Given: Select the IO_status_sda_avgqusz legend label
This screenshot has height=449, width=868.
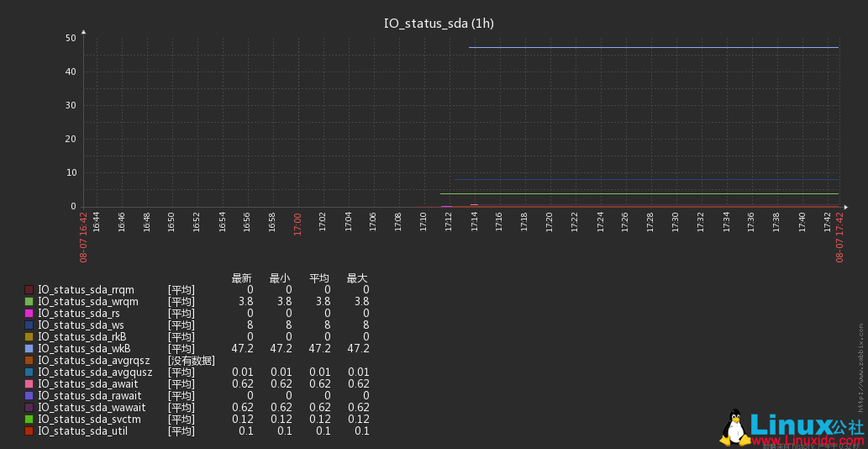Looking at the screenshot, I should pyautogui.click(x=95, y=372).
